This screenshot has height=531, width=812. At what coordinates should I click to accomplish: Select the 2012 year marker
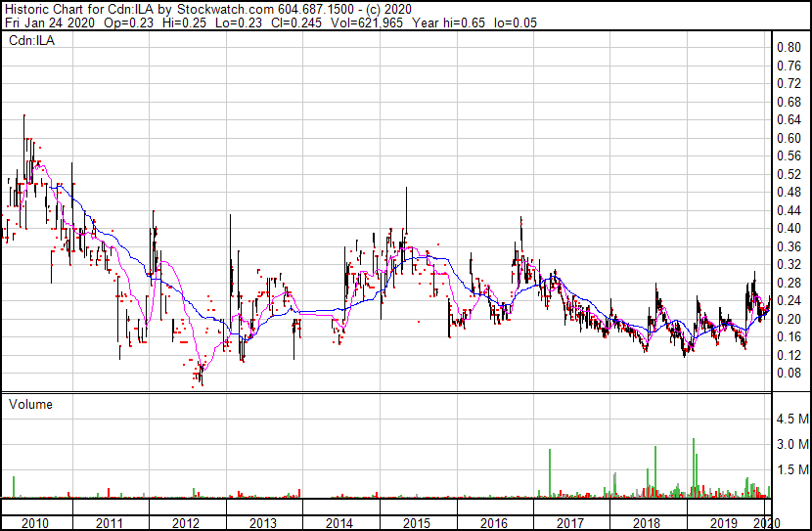click(186, 523)
